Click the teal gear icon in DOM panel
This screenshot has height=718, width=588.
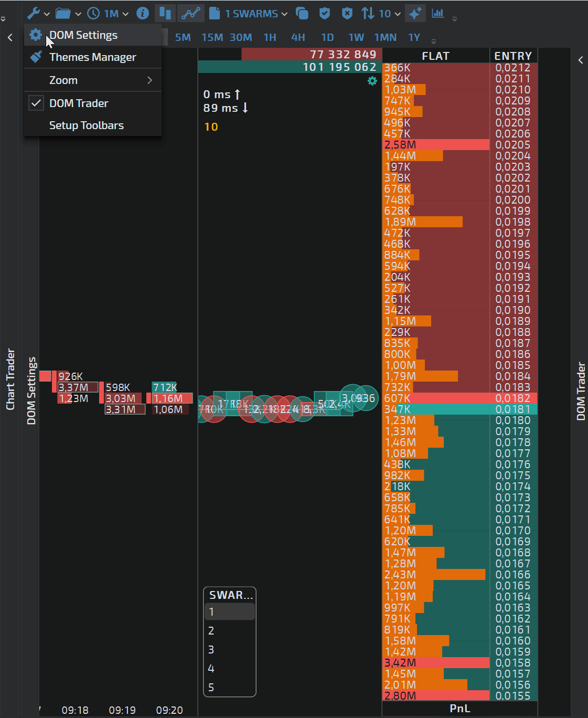tap(372, 81)
